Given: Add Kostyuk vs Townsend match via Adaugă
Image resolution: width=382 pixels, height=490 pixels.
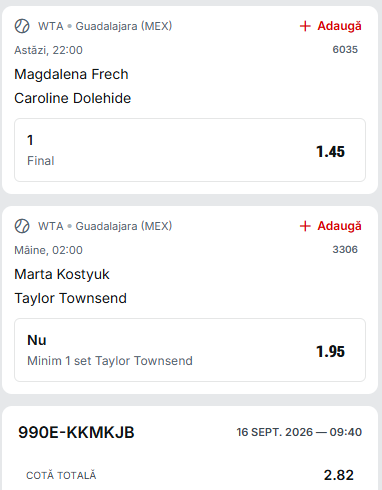Looking at the screenshot, I should click(330, 226).
